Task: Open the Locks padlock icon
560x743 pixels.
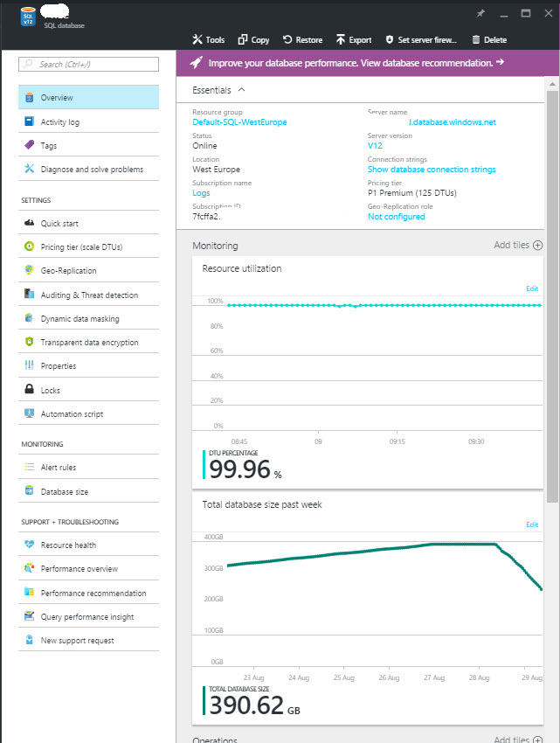Action: point(30,390)
